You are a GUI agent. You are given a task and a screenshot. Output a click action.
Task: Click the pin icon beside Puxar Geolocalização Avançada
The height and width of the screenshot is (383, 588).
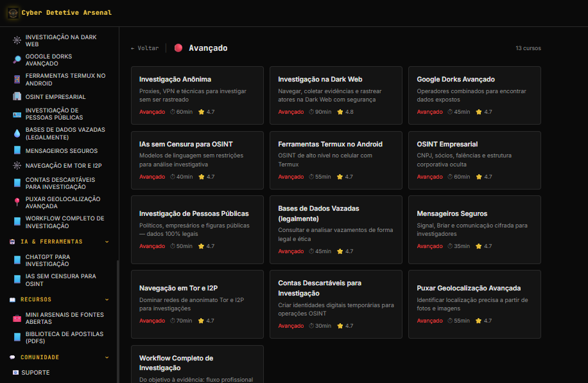coord(17,202)
